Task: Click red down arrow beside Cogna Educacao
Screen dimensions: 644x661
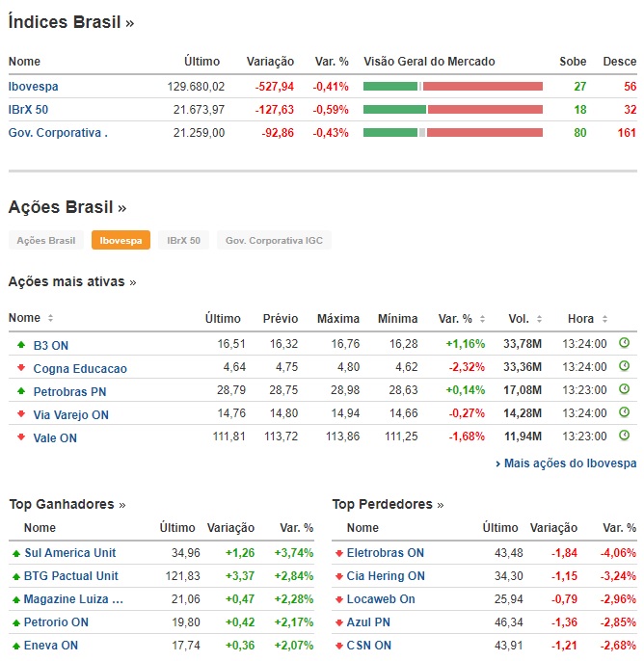Action: coord(21,368)
